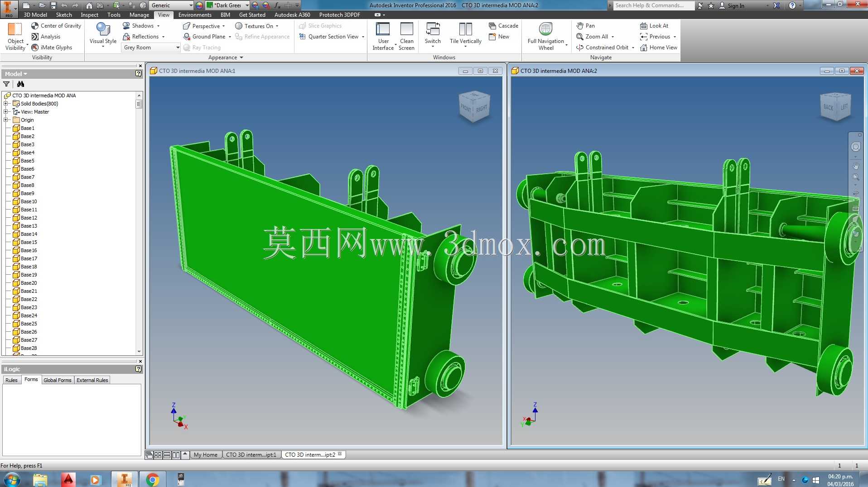Viewport: 868px width, 487px height.
Task: Enable Clean Screen mode
Action: [x=406, y=36]
